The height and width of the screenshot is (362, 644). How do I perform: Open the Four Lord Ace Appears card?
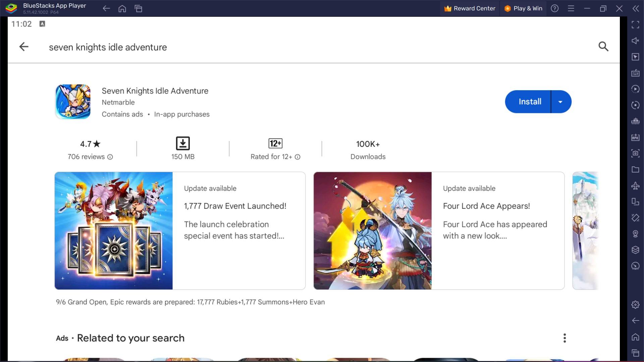coord(439,231)
